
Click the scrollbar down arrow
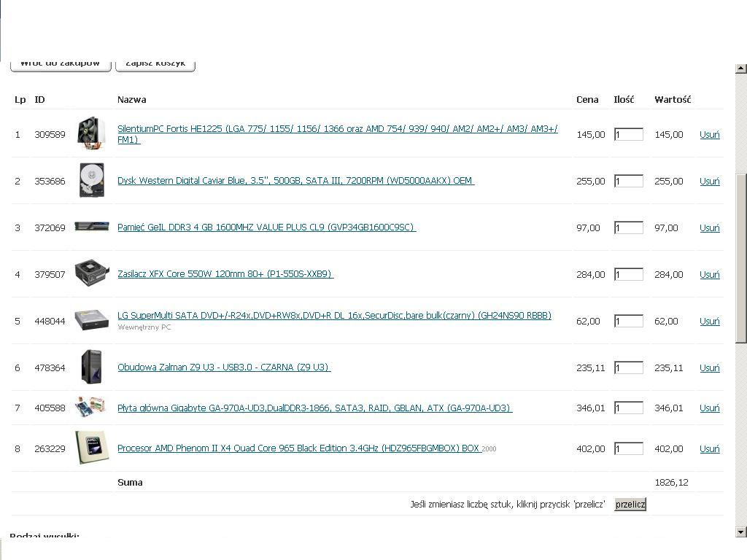point(741,532)
